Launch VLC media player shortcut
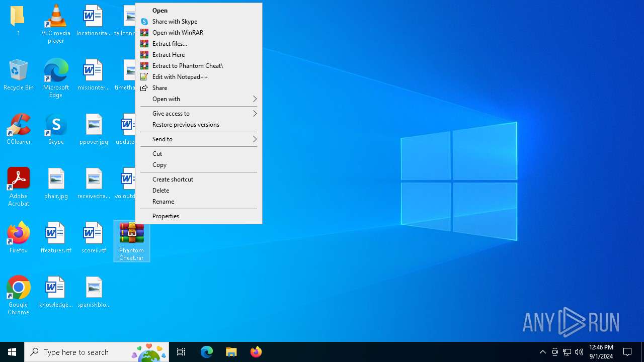Image resolution: width=644 pixels, height=362 pixels. 56,24
